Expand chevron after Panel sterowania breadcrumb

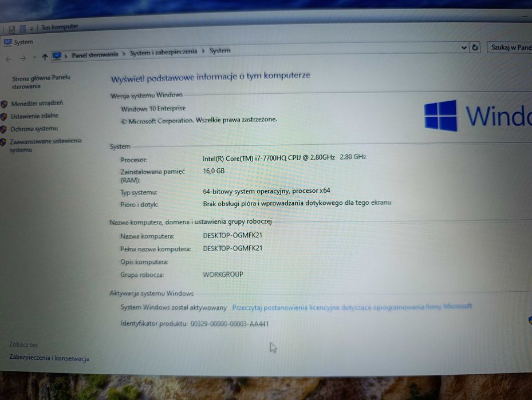click(x=124, y=54)
